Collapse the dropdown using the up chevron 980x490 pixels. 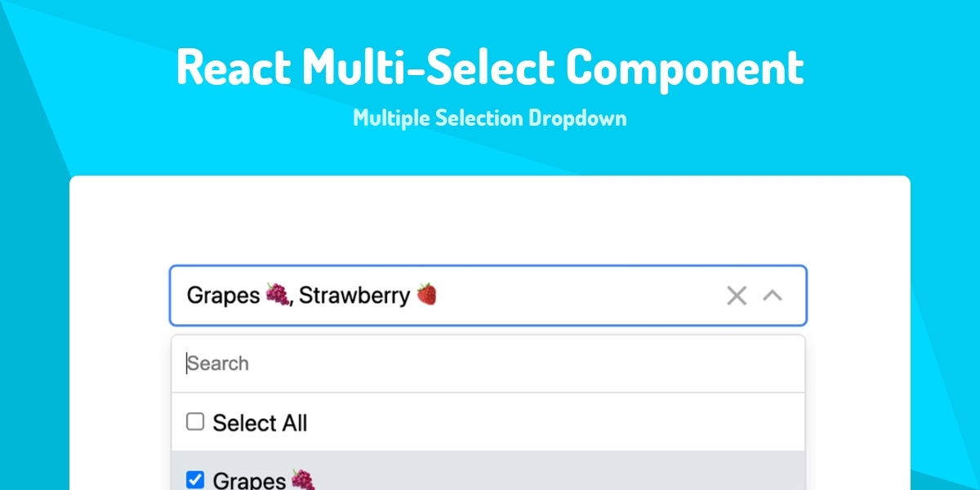(x=773, y=296)
